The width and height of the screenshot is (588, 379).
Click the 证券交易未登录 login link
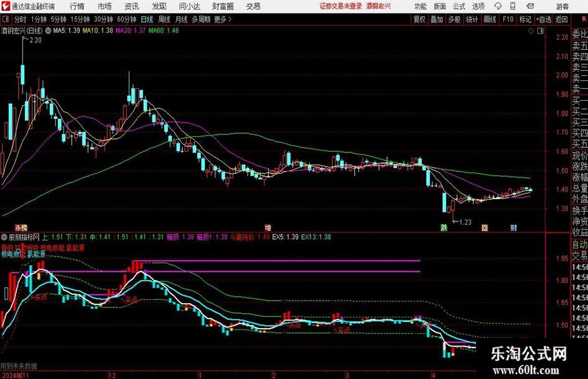click(341, 6)
